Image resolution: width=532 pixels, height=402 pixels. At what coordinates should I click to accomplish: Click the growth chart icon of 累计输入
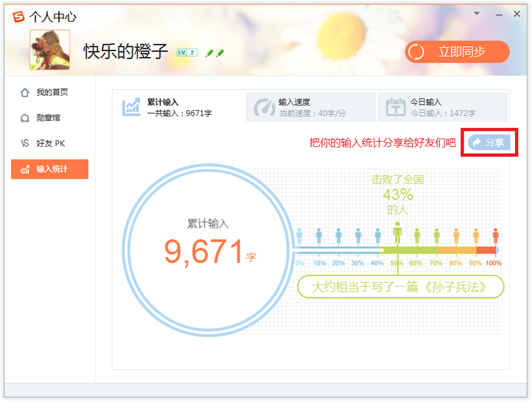coord(131,107)
